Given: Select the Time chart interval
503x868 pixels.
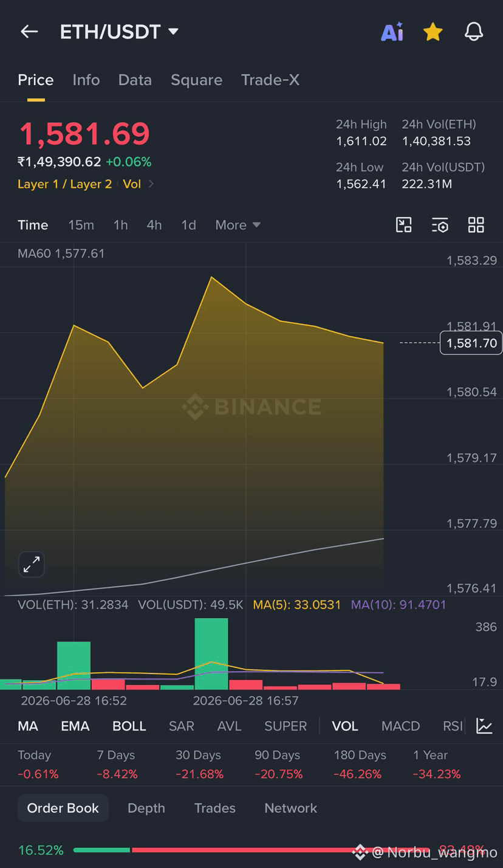Looking at the screenshot, I should (x=33, y=225).
